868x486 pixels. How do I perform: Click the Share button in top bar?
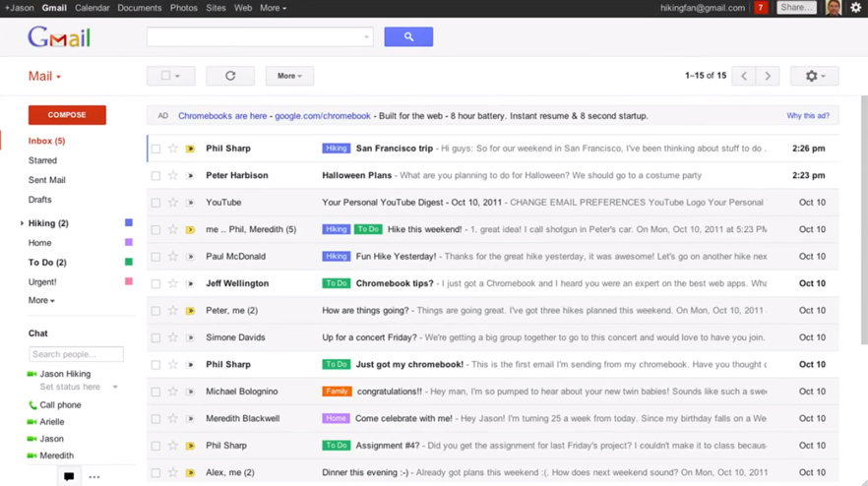pyautogui.click(x=796, y=8)
